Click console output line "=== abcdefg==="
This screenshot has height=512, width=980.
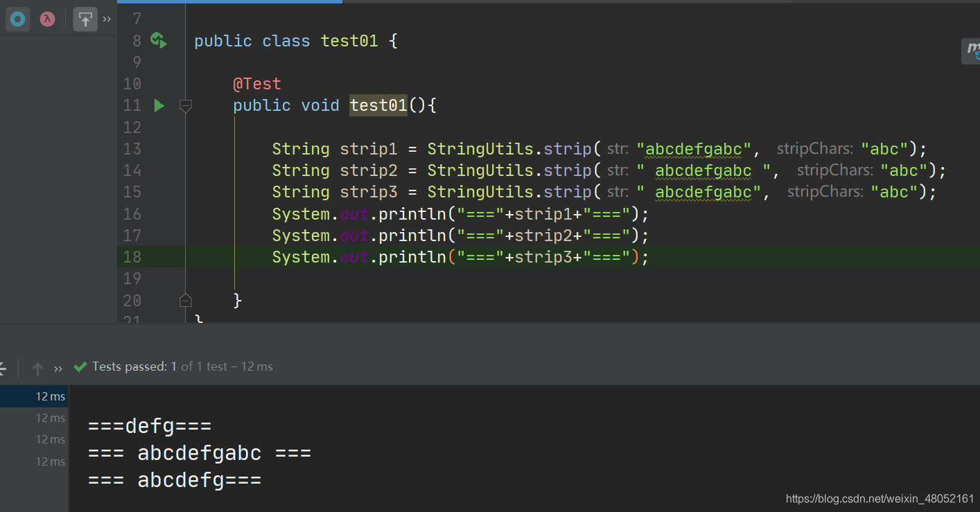click(175, 480)
